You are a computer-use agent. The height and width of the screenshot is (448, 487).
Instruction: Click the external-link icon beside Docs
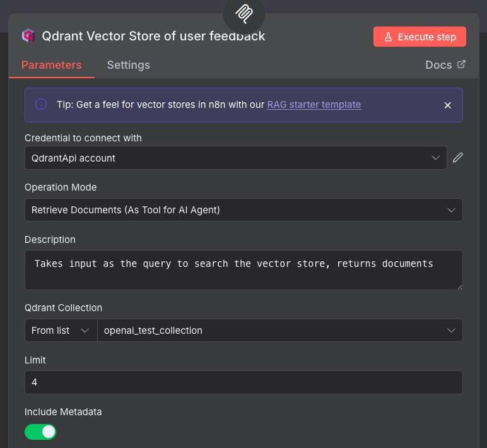(461, 64)
